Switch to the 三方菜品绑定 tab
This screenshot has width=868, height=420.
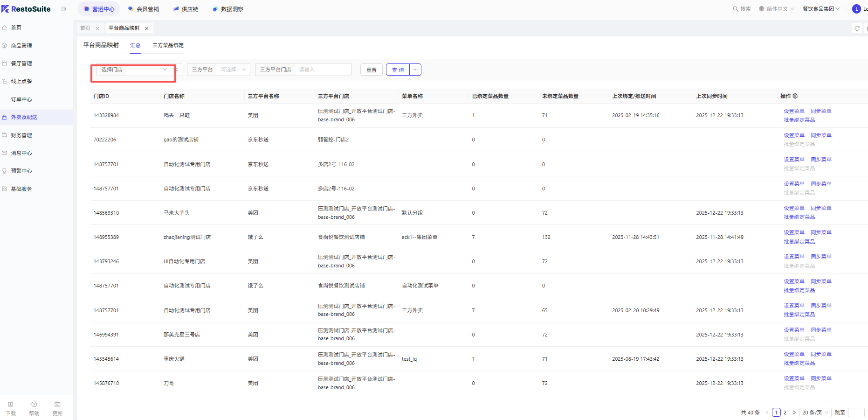(x=168, y=45)
